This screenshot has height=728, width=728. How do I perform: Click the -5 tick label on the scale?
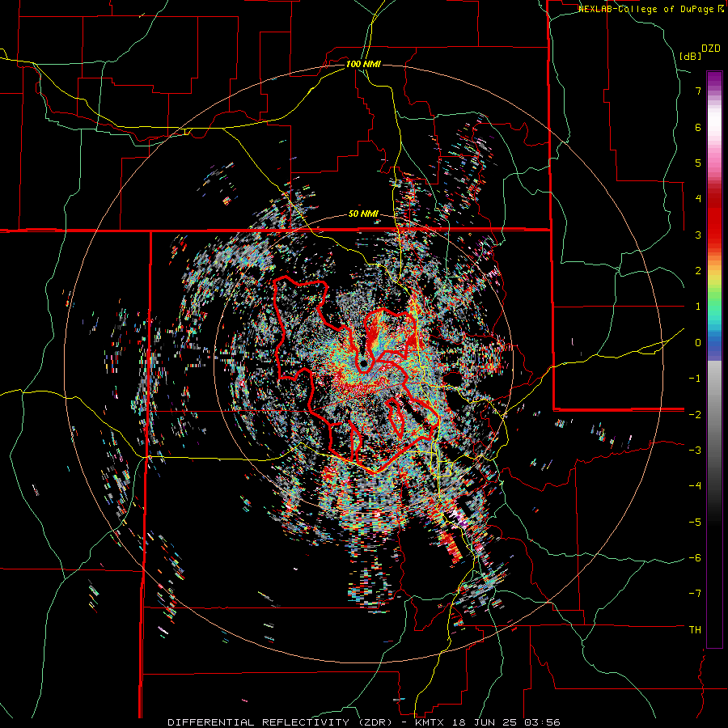tap(695, 523)
